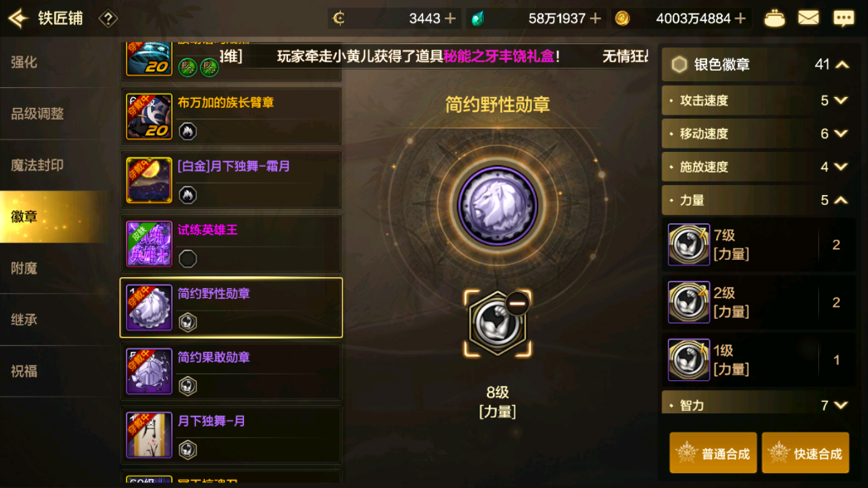
Task: Click the plus next to 58万1937
Action: 596,18
